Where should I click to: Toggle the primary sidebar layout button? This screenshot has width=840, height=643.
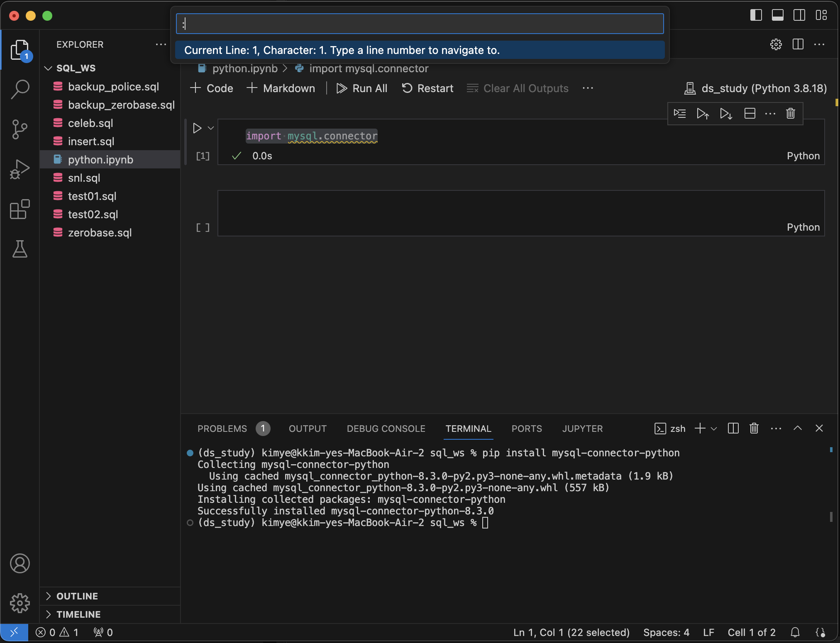[756, 15]
